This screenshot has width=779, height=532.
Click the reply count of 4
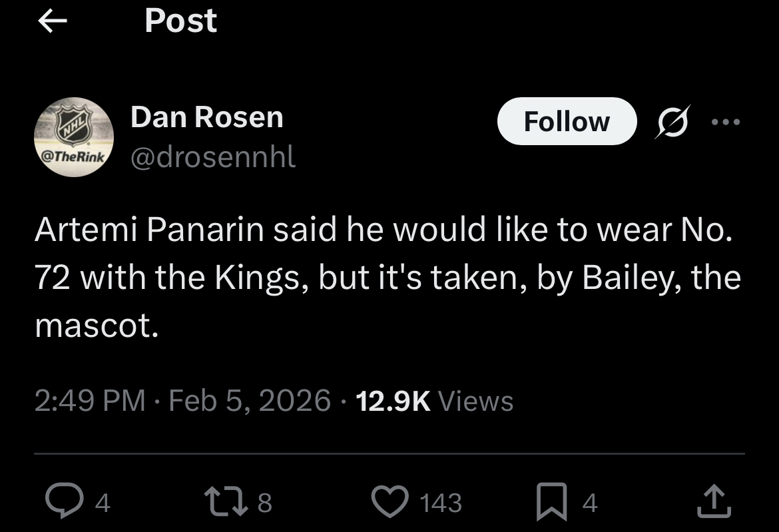point(102,503)
